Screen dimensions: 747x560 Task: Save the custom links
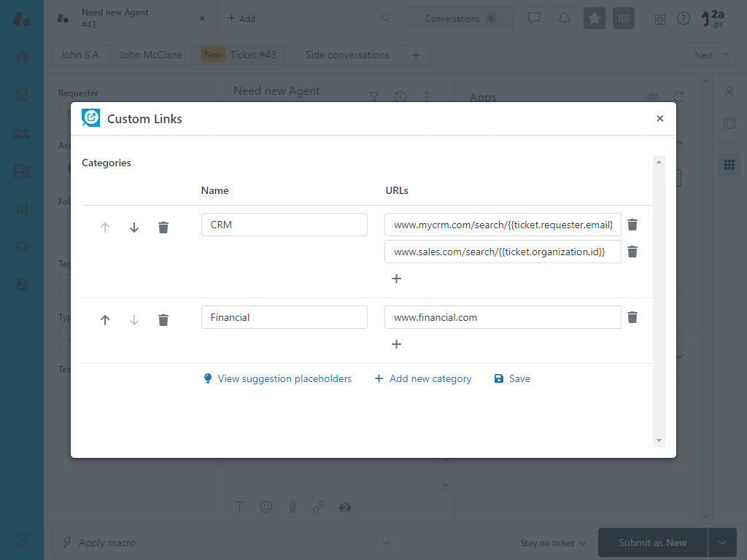[512, 379]
